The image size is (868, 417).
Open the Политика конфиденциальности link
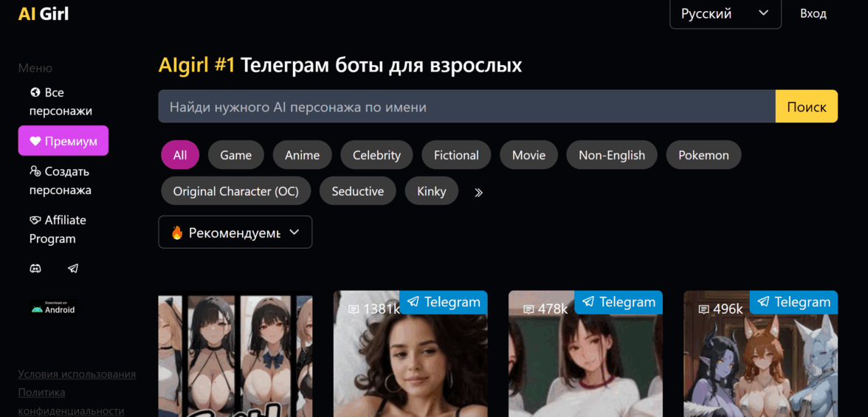(x=71, y=402)
